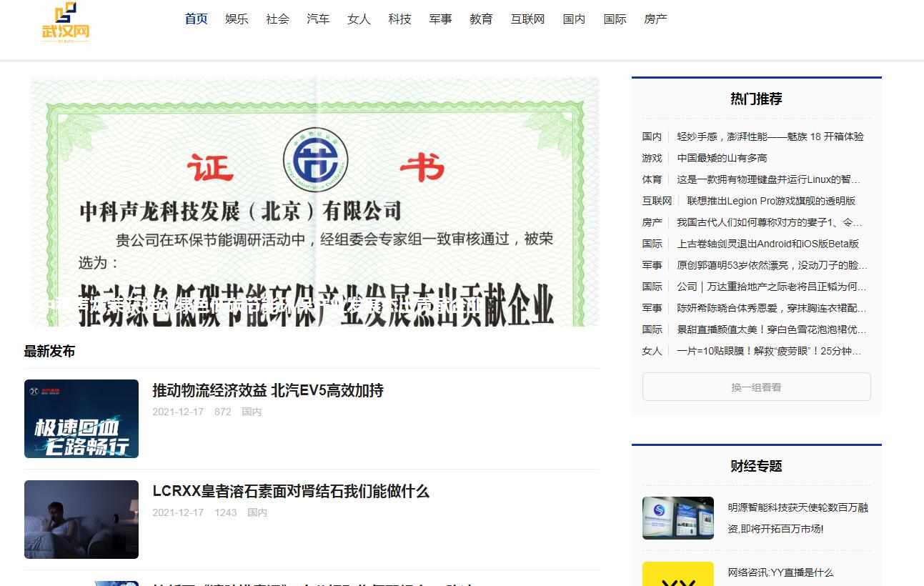
Task: Open article 一片=10贴眼膜 解救疲劳眼
Action: click(769, 351)
